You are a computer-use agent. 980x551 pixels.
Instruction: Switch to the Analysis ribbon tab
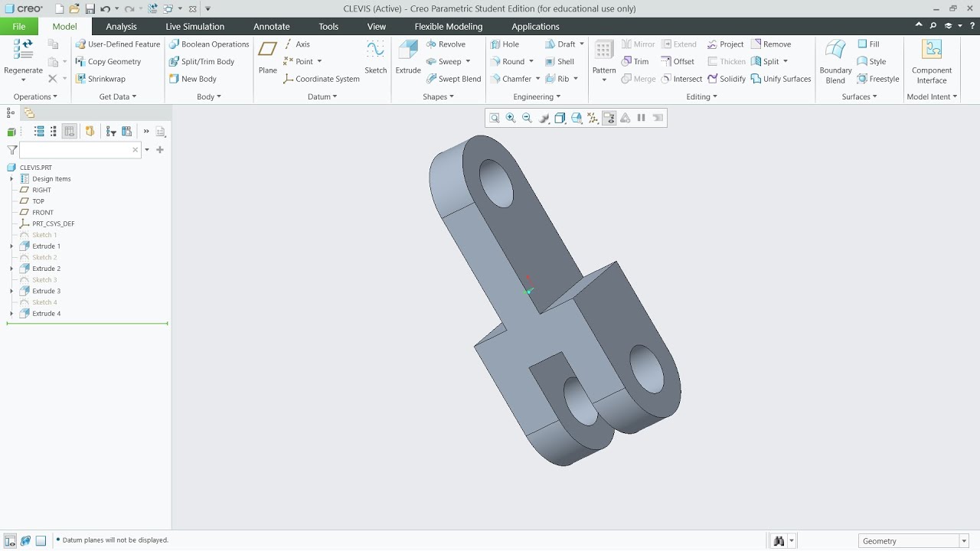pyautogui.click(x=121, y=26)
